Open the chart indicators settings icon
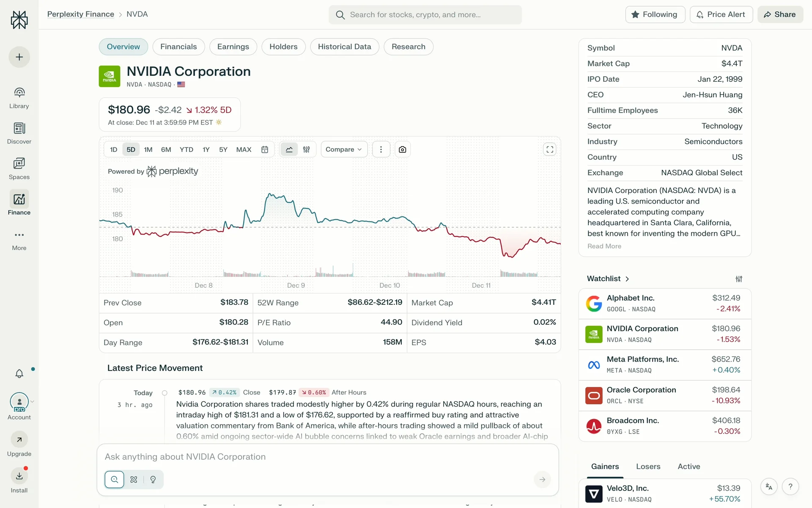This screenshot has height=508, width=812. [x=307, y=149]
